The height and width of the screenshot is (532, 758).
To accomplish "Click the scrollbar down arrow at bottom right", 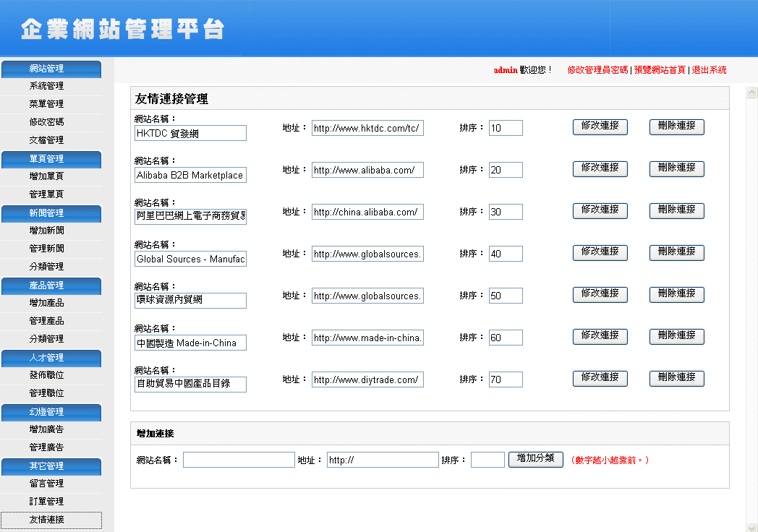I will tap(751, 527).
